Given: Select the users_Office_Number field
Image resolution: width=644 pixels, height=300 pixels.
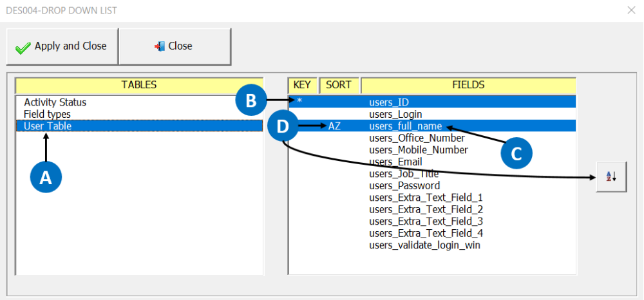Looking at the screenshot, I should pos(432,138).
